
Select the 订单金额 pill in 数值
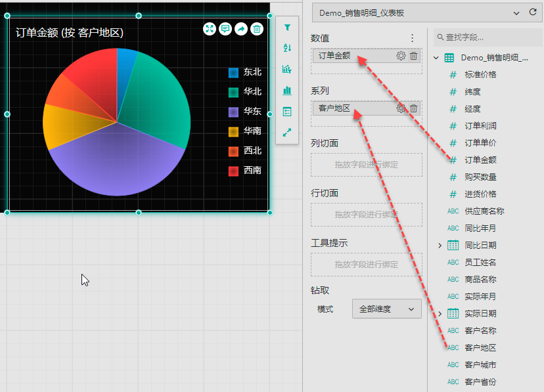pyautogui.click(x=367, y=56)
